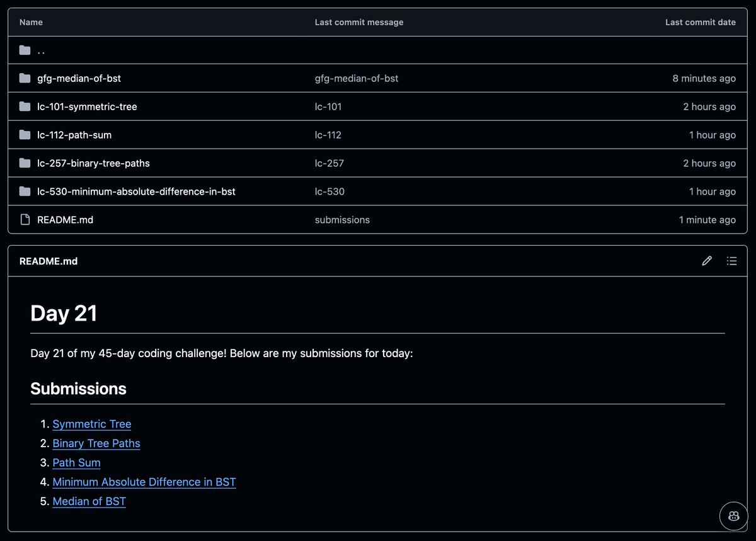Click '2 hours ago' date in lc-101 row
The width and height of the screenshot is (756, 541).
click(x=709, y=107)
